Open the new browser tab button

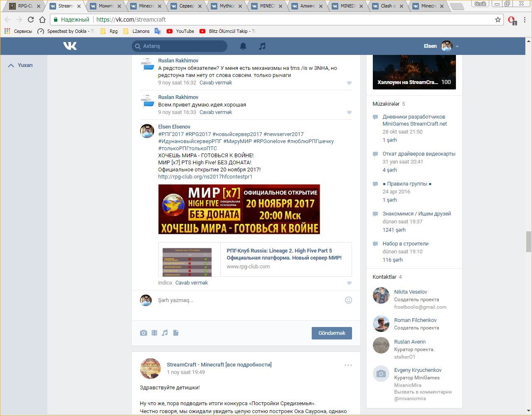pyautogui.click(x=457, y=6)
